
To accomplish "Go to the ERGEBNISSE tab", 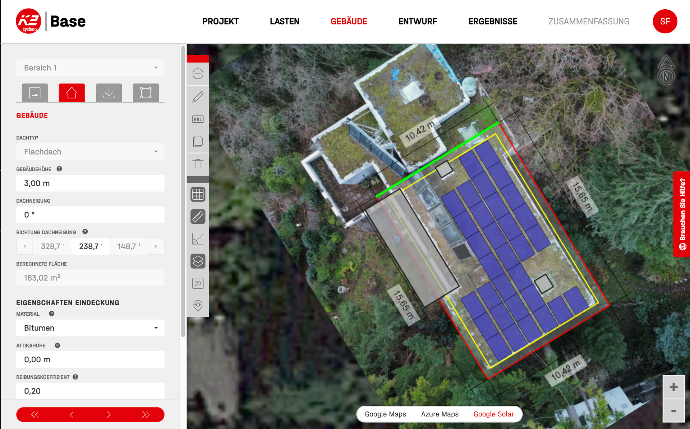I will 493,21.
